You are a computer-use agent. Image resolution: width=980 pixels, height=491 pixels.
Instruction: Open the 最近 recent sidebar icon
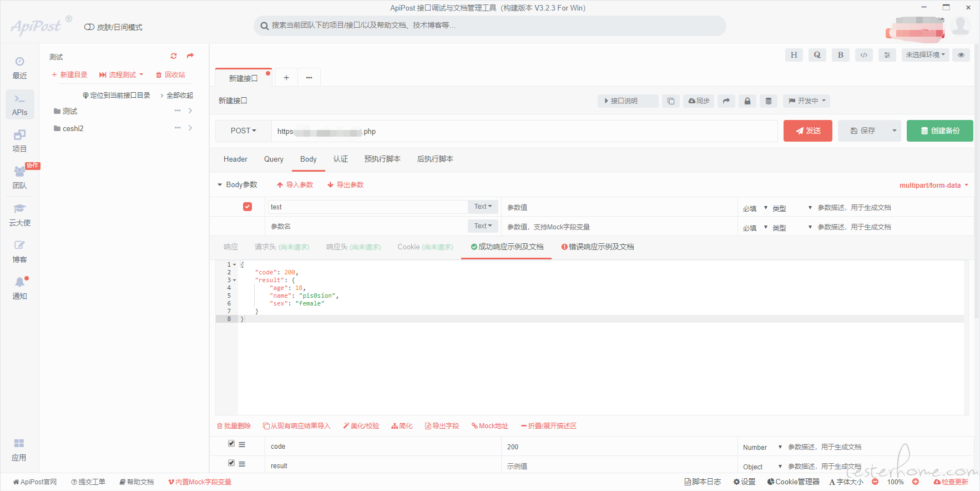(x=19, y=68)
